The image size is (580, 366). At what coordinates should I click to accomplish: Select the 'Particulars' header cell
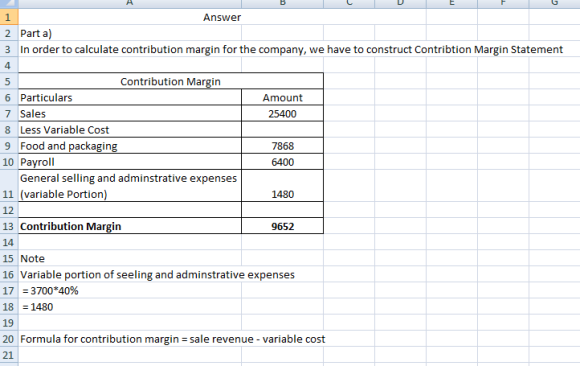click(x=130, y=98)
